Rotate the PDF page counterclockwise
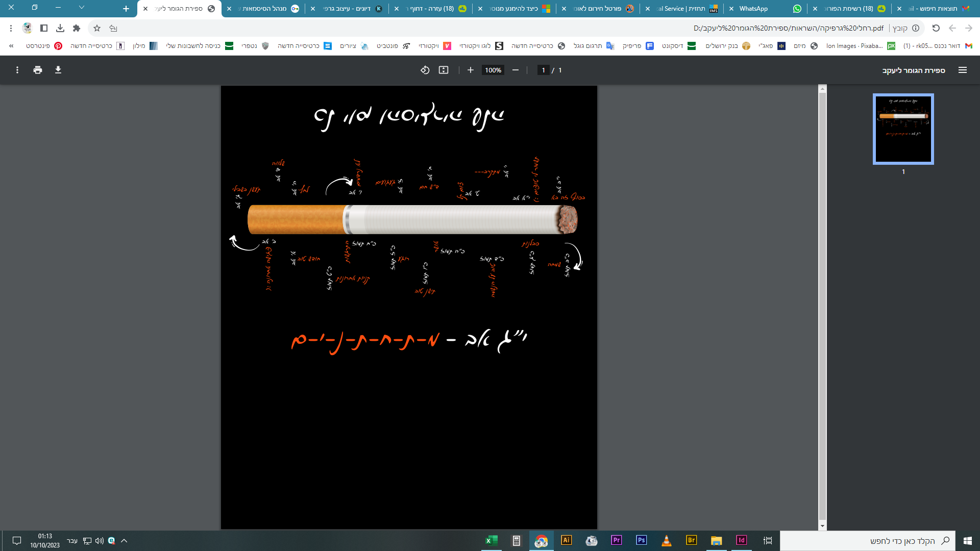The image size is (980, 551). 425,70
